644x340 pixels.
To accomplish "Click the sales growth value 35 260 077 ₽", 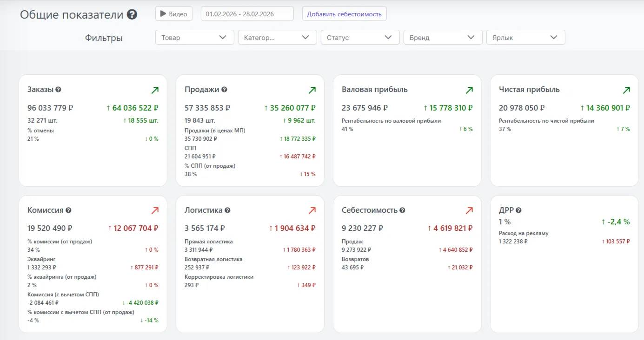I will (x=290, y=108).
